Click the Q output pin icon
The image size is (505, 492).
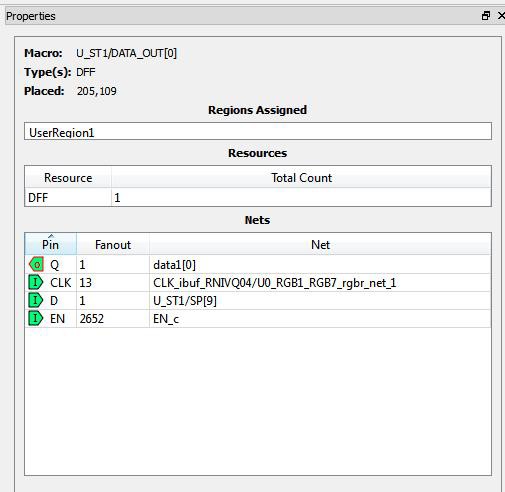tap(36, 265)
